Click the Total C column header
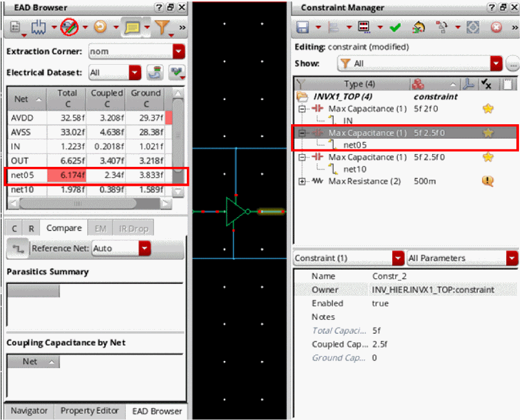Viewport: 520px width, 420px height. pyautogui.click(x=67, y=98)
